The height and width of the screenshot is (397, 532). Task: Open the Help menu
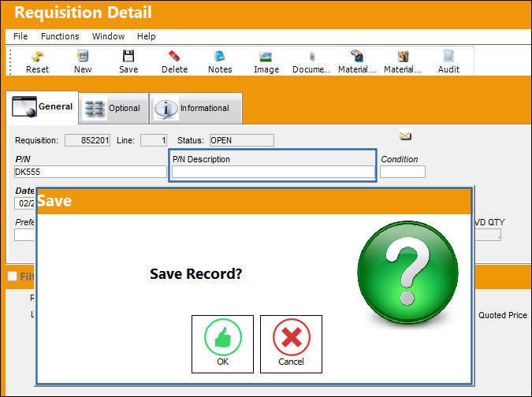(x=147, y=36)
